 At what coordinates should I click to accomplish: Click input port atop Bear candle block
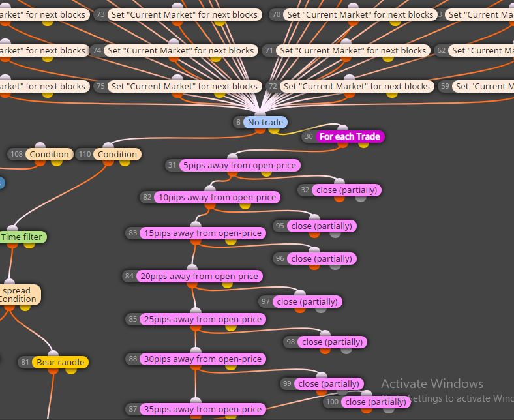click(53, 353)
